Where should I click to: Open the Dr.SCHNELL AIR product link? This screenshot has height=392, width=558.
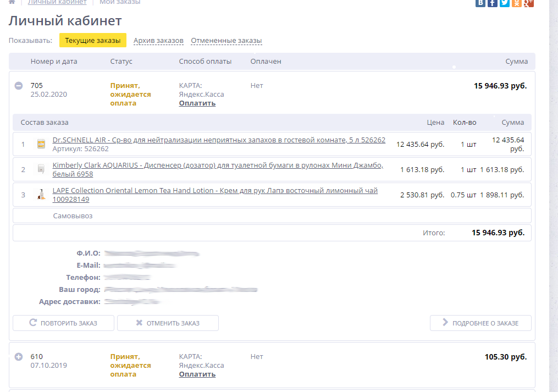tap(219, 140)
